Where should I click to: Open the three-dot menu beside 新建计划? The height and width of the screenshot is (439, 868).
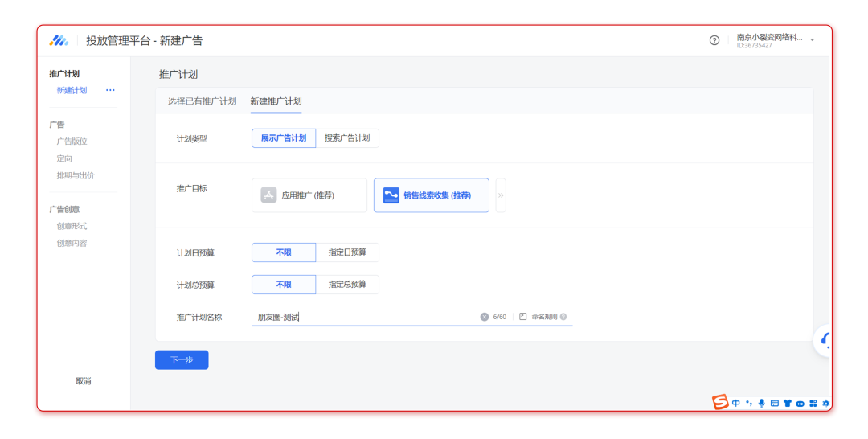pos(110,90)
